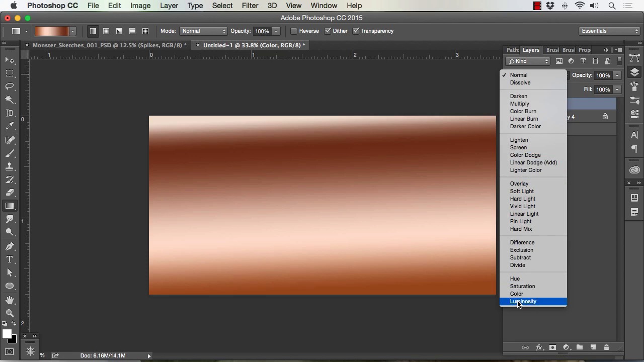Choose Multiply from the blend mode list
This screenshot has height=362, width=644.
519,104
